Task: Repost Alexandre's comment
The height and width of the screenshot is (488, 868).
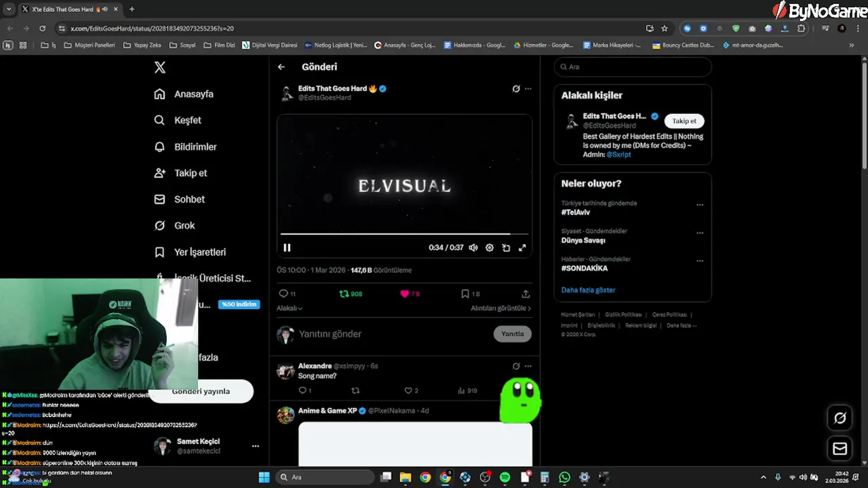Action: pos(355,391)
